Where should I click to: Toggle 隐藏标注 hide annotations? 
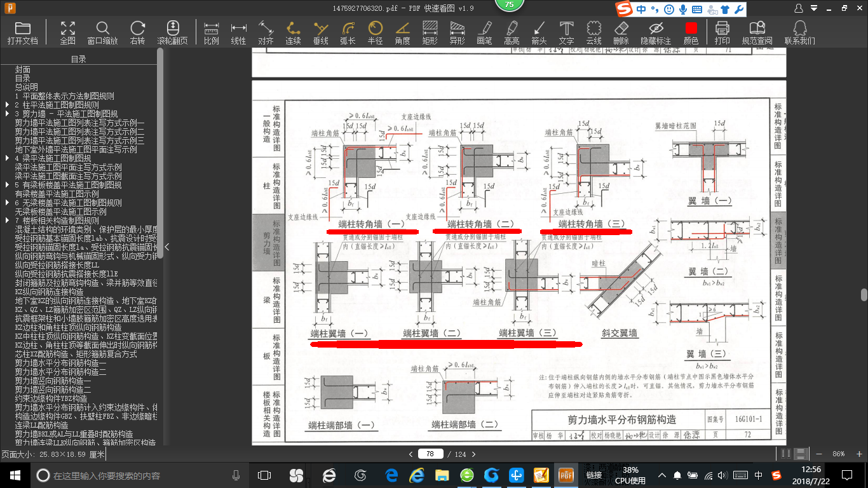[x=656, y=32]
